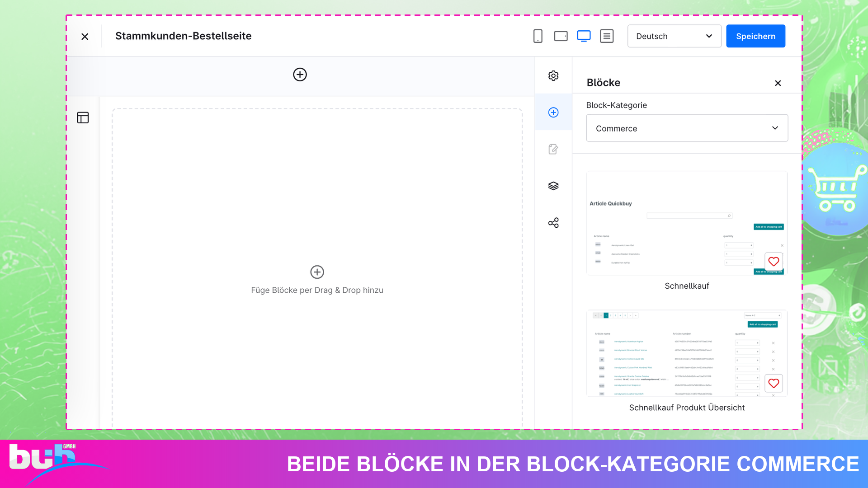The height and width of the screenshot is (488, 868).
Task: Click the Stammkunden-Bestellseite page title
Action: click(183, 36)
